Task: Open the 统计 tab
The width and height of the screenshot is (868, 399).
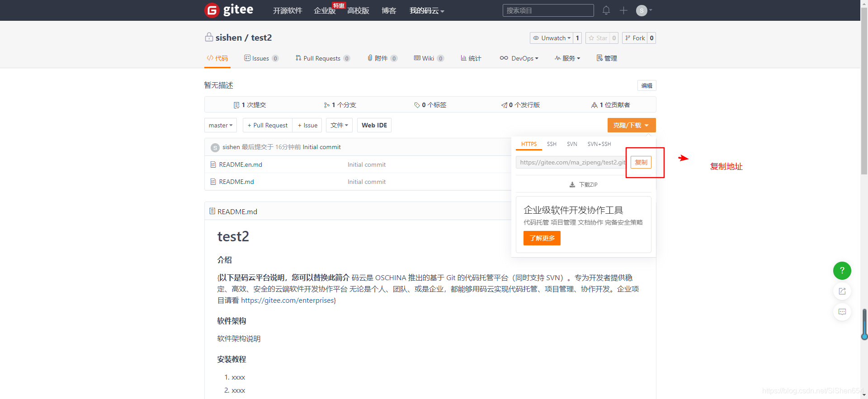Action: (471, 58)
